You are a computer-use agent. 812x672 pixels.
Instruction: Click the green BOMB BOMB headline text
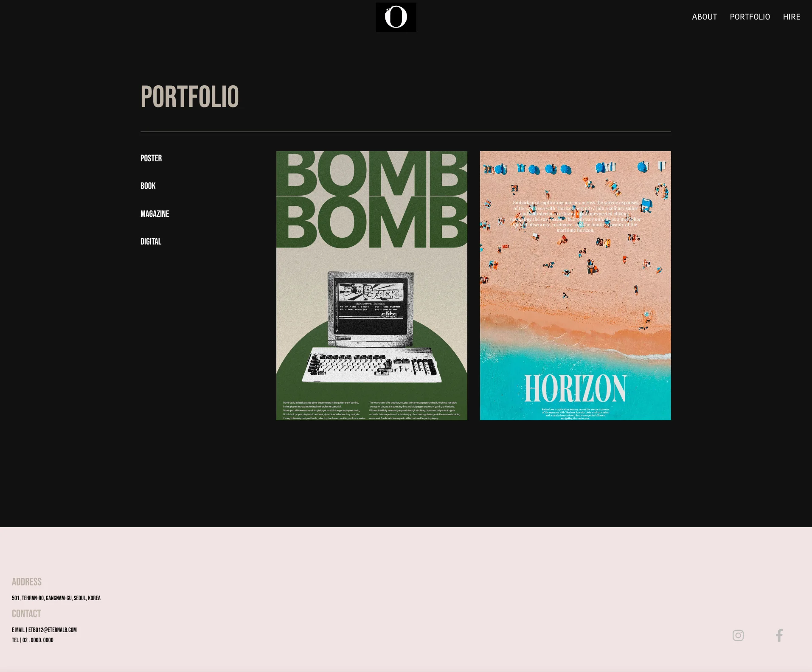pos(371,200)
